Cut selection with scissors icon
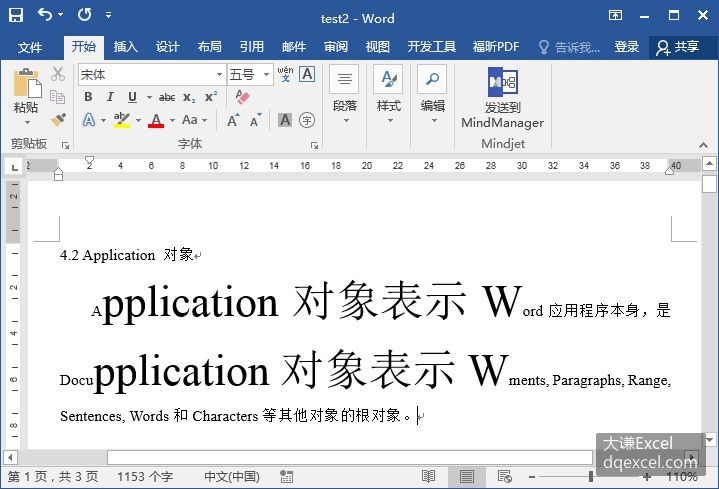 [58, 74]
